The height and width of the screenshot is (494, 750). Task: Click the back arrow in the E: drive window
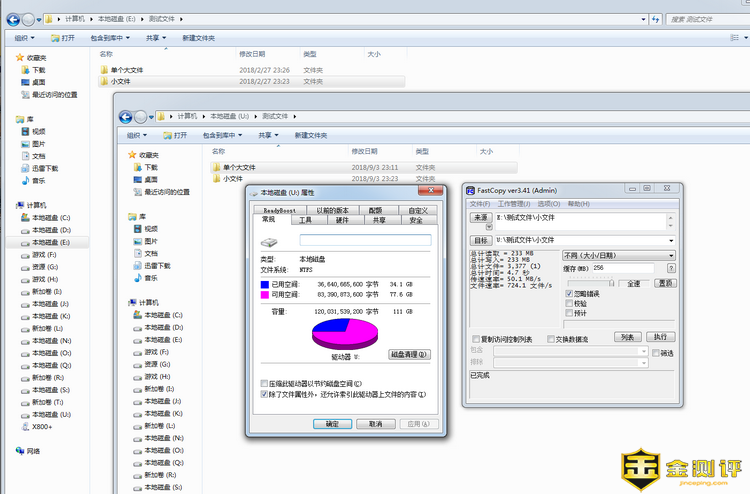point(22,18)
